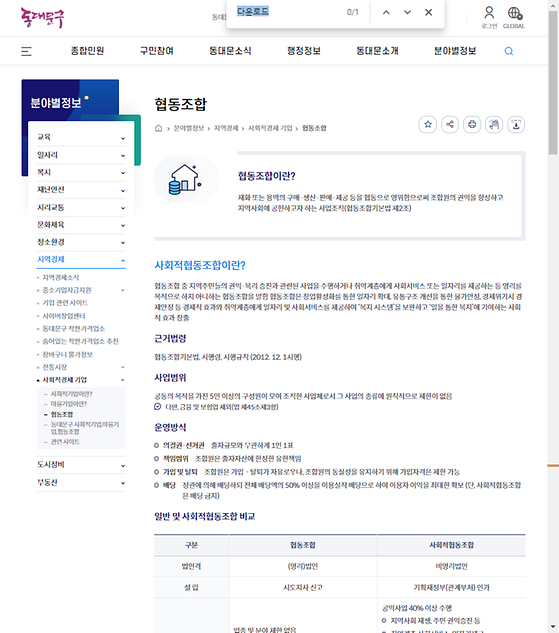
Task: Close the find bar
Action: click(429, 13)
